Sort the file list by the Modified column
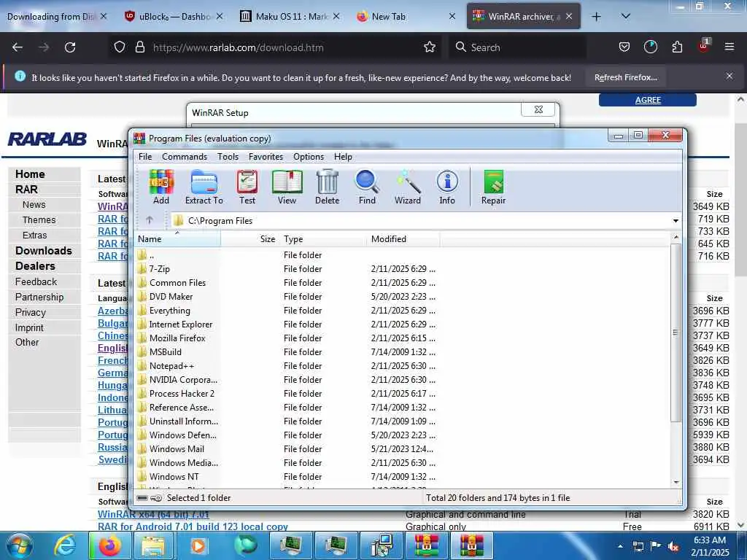This screenshot has height=560, width=747. pyautogui.click(x=403, y=239)
